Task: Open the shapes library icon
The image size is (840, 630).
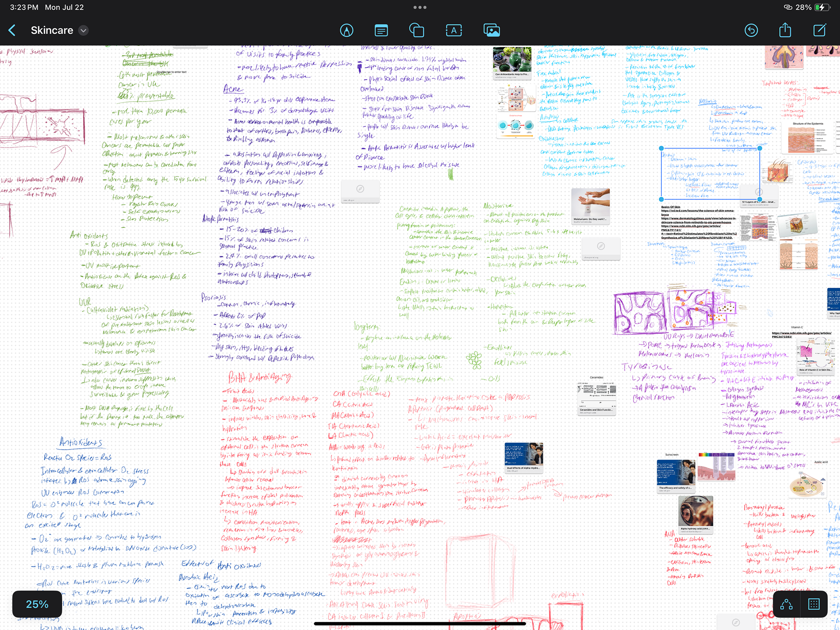Action: coord(416,30)
